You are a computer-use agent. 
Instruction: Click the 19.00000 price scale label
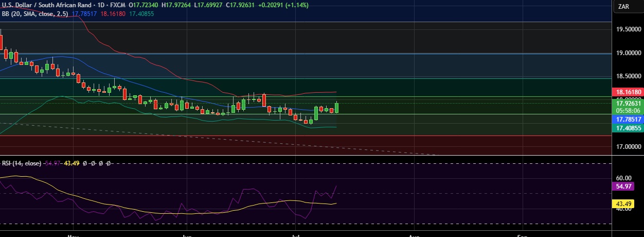point(629,53)
